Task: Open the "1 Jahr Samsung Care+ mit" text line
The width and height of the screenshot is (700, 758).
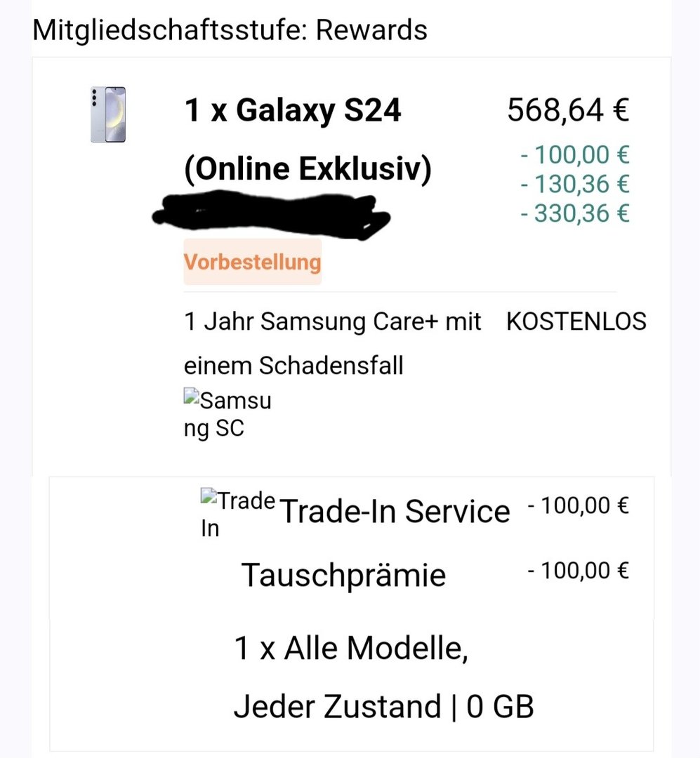Action: pos(332,321)
